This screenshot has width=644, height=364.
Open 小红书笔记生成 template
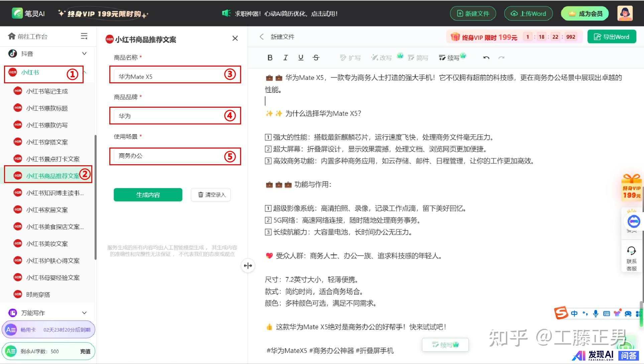pos(47,91)
